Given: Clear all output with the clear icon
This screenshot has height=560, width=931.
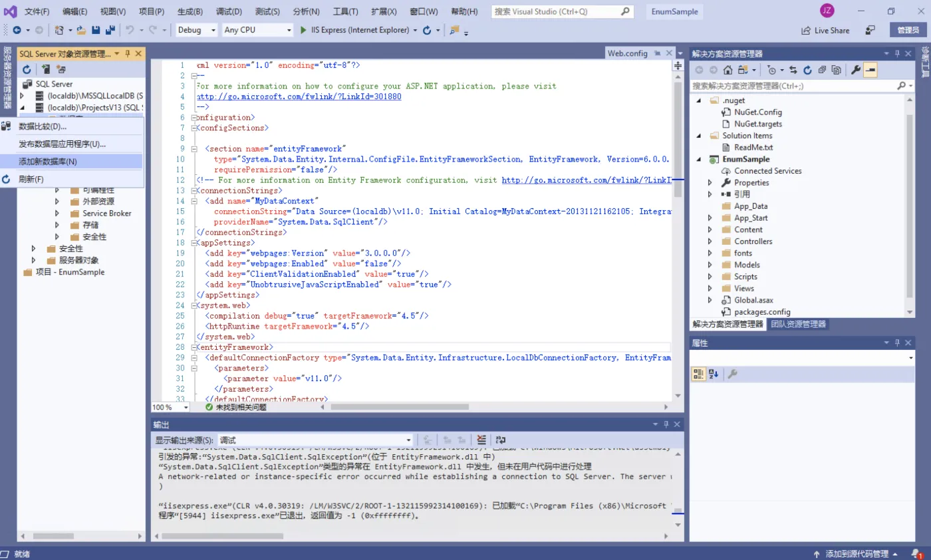Looking at the screenshot, I should pos(482,440).
